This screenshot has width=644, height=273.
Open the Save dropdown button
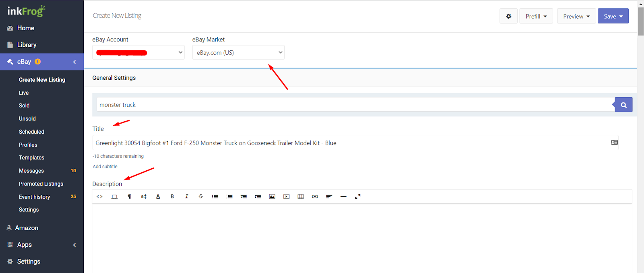point(613,16)
